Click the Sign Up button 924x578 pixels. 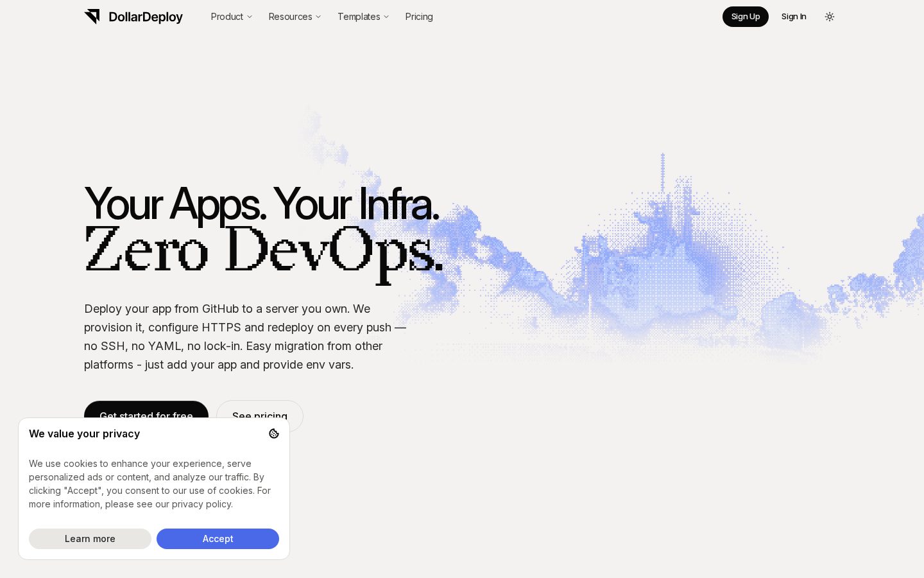(746, 17)
